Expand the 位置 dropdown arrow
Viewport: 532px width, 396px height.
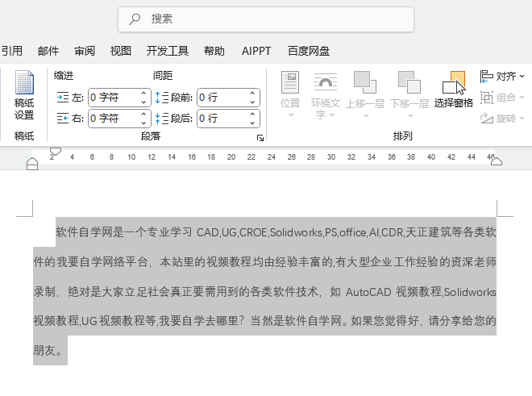[x=291, y=115]
